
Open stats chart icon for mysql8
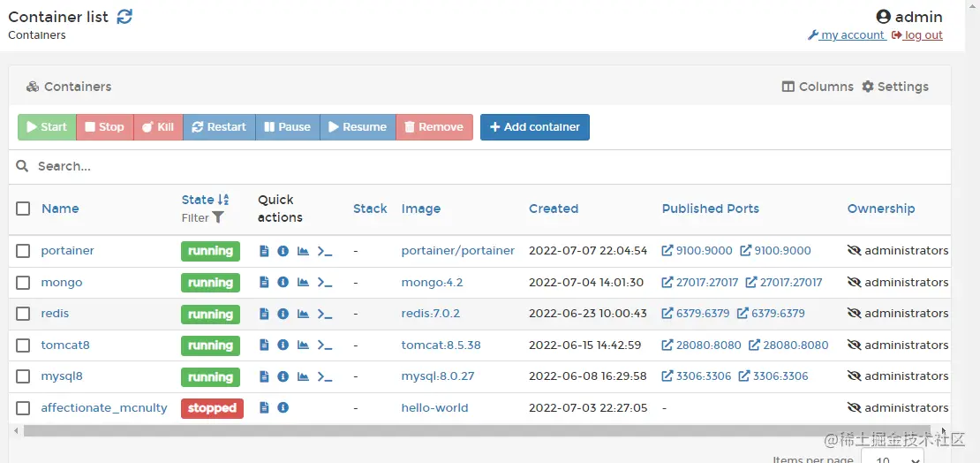(303, 376)
